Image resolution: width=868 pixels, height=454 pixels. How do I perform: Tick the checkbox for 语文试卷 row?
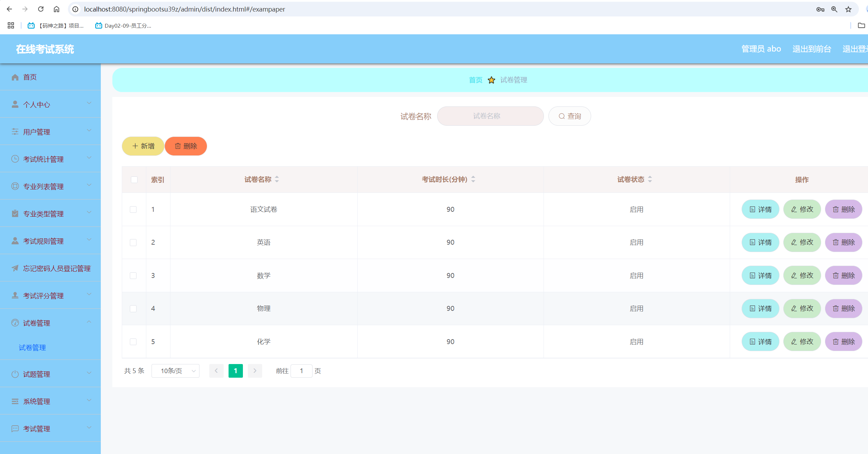pyautogui.click(x=133, y=209)
